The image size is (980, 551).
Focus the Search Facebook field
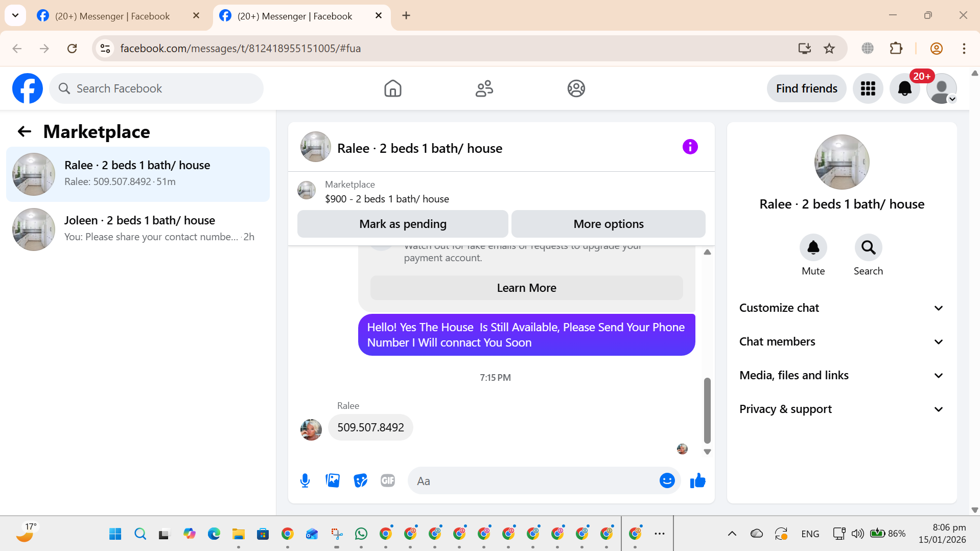click(156, 88)
